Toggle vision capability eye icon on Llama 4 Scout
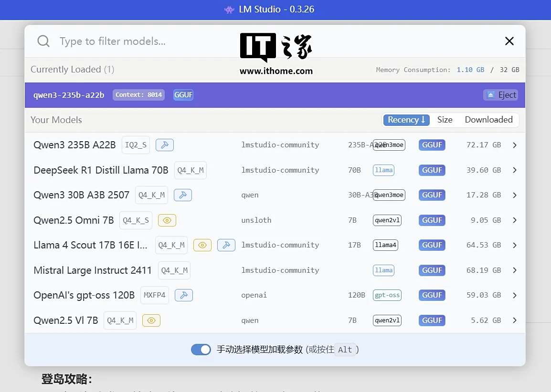Screen dimensions: 551x392 202,245
